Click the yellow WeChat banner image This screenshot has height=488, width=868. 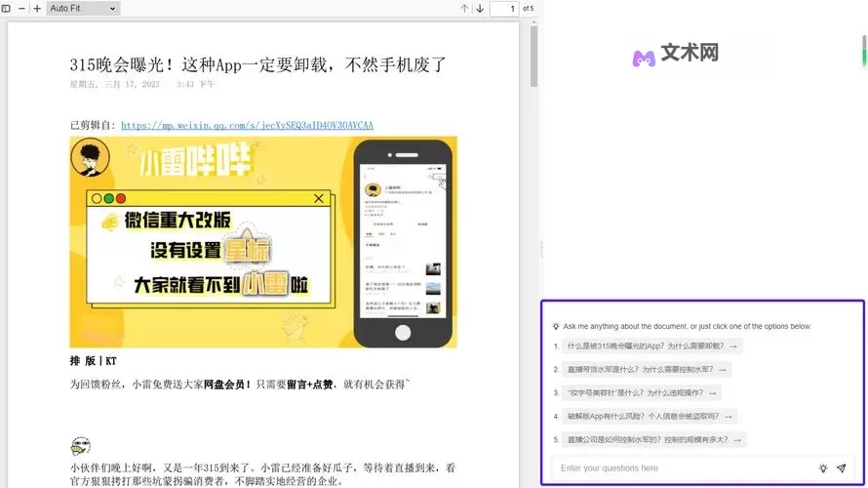pos(263,242)
